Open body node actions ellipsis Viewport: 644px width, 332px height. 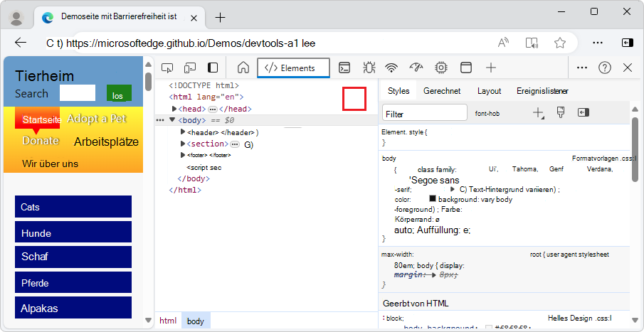160,120
